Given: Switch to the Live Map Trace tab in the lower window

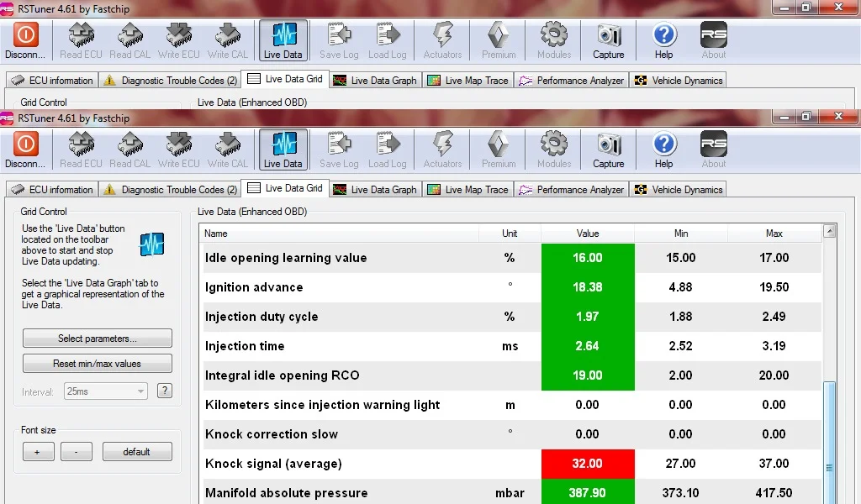Looking at the screenshot, I should (467, 190).
